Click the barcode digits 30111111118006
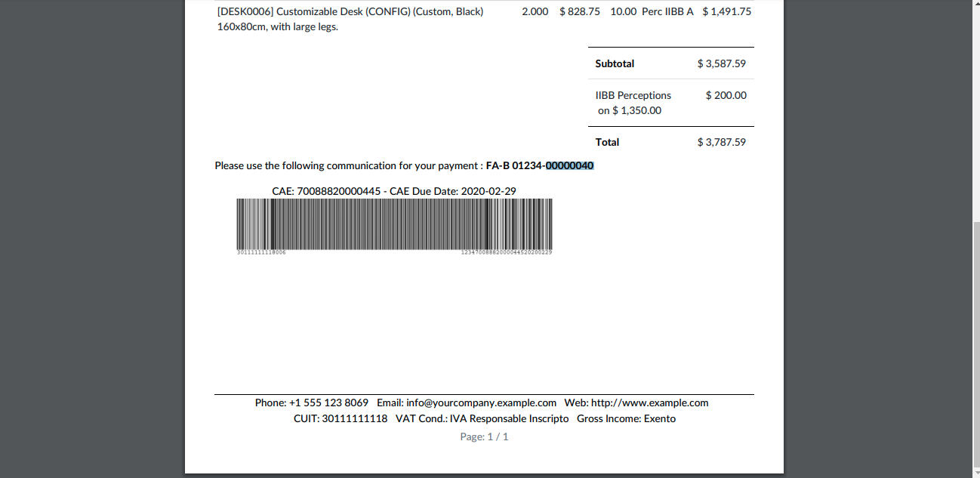The height and width of the screenshot is (478, 980). click(261, 252)
